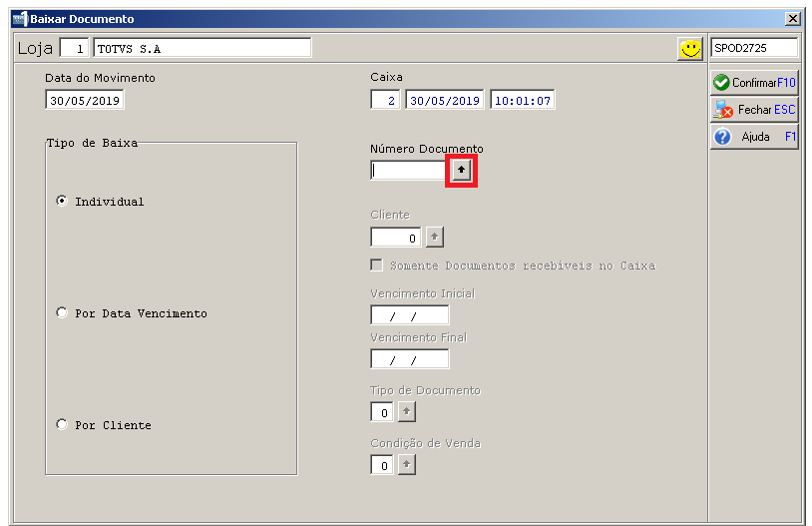Click the SPOD2725 code field
The height and width of the screenshot is (526, 812).
click(754, 48)
